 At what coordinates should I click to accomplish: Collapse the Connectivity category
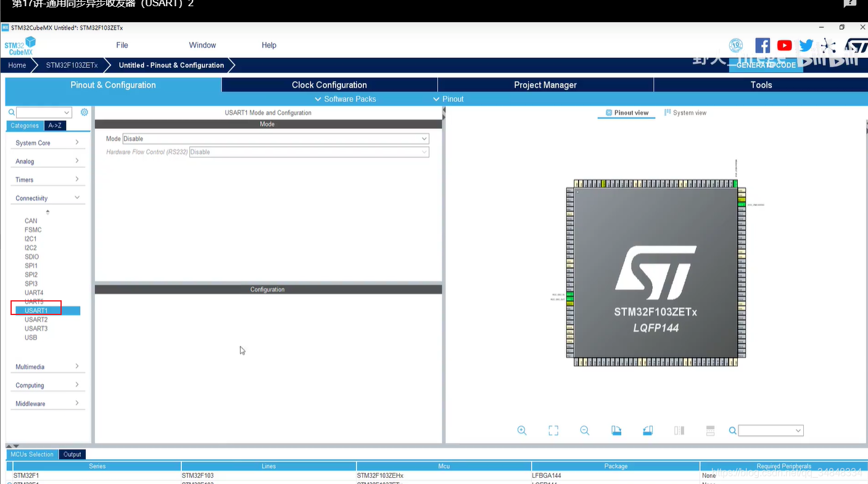point(48,198)
